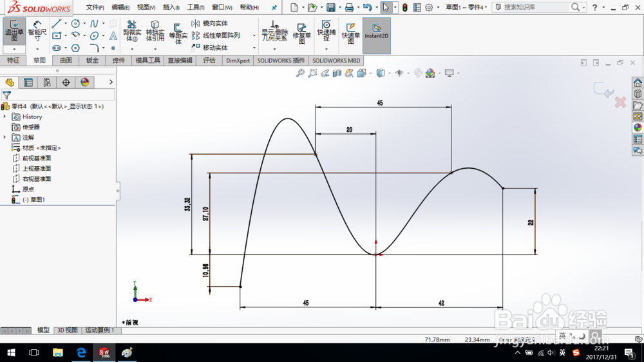Select the Circle sketch tool
This screenshot has width=644, height=362.
click(75, 23)
